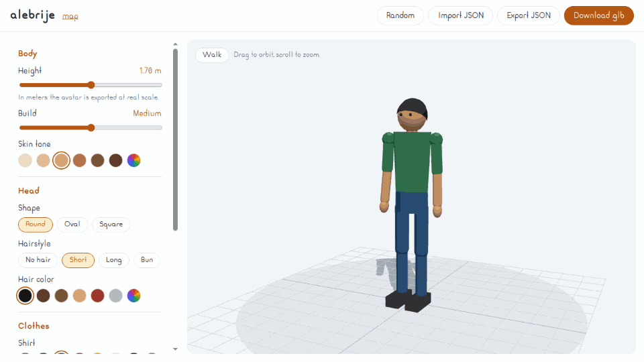This screenshot has width=644, height=362.
Task: Select the medium brown skin tone swatch
Action: tap(79, 160)
